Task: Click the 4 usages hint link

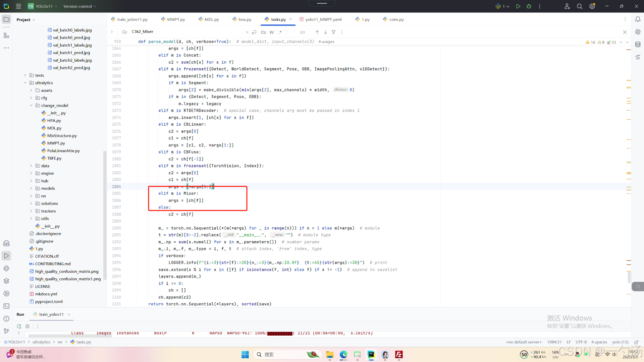Action: pyautogui.click(x=326, y=42)
